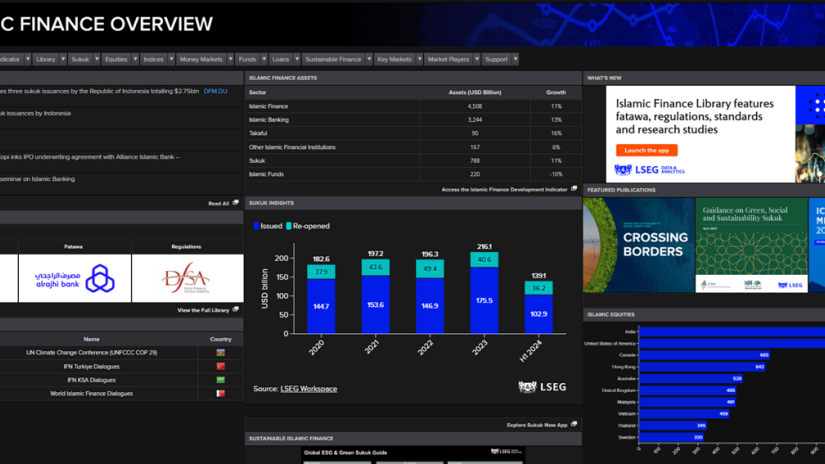Viewport: 825px width, 464px height.
Task: Click the Canada bar in Islamic Equities
Action: coord(705,355)
